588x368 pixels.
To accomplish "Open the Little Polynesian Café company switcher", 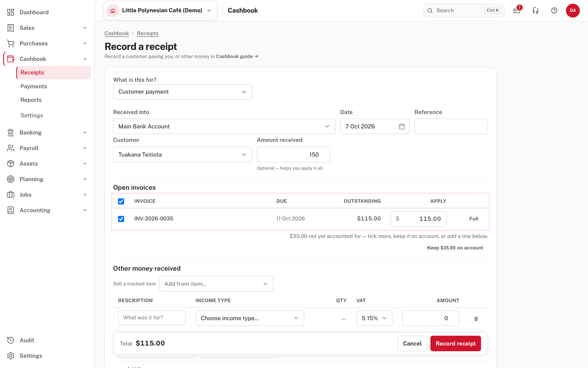I will [160, 10].
